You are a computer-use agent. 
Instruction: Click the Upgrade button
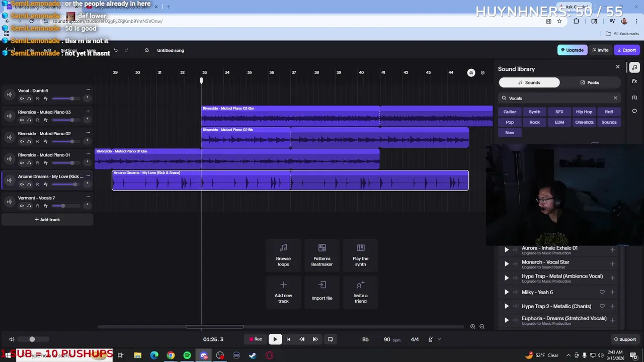(572, 50)
